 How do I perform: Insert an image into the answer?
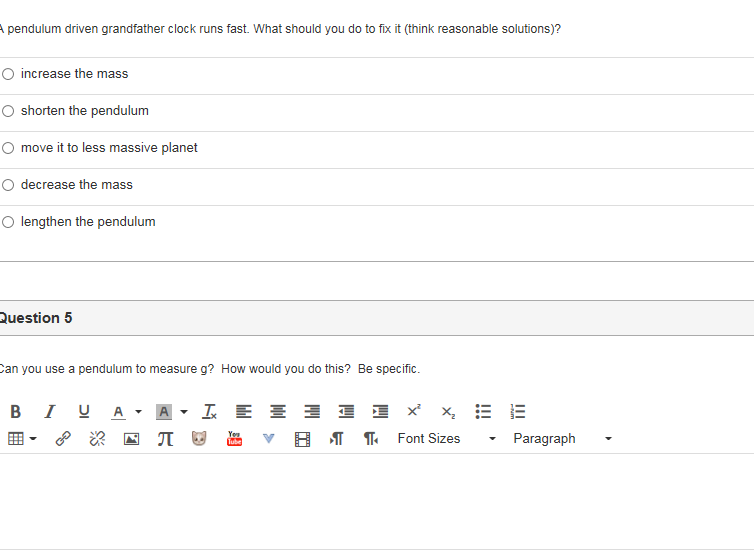[131, 439]
